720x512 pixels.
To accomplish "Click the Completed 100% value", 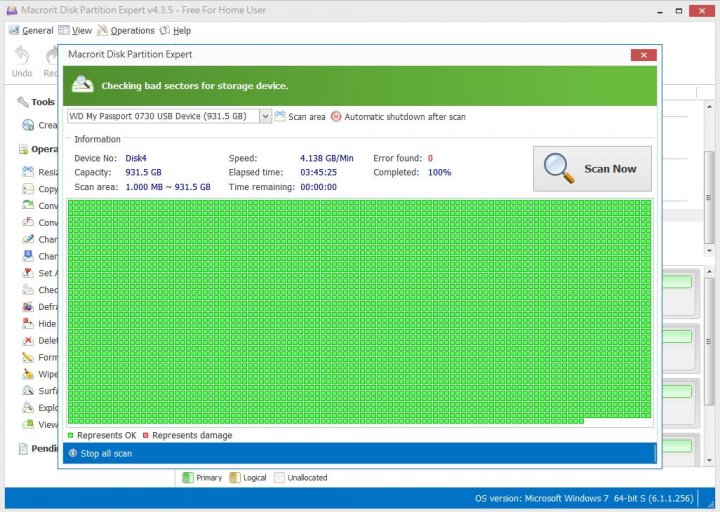I will pos(439,173).
